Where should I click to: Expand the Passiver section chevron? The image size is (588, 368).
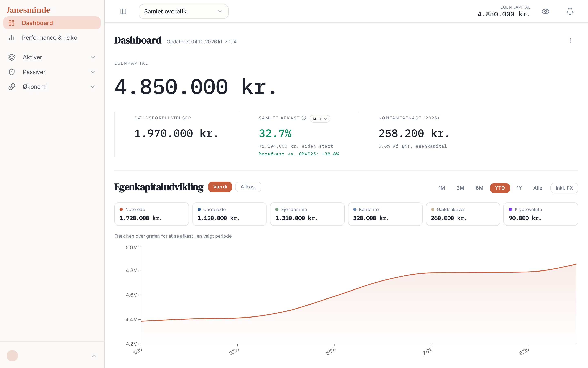[x=92, y=72]
